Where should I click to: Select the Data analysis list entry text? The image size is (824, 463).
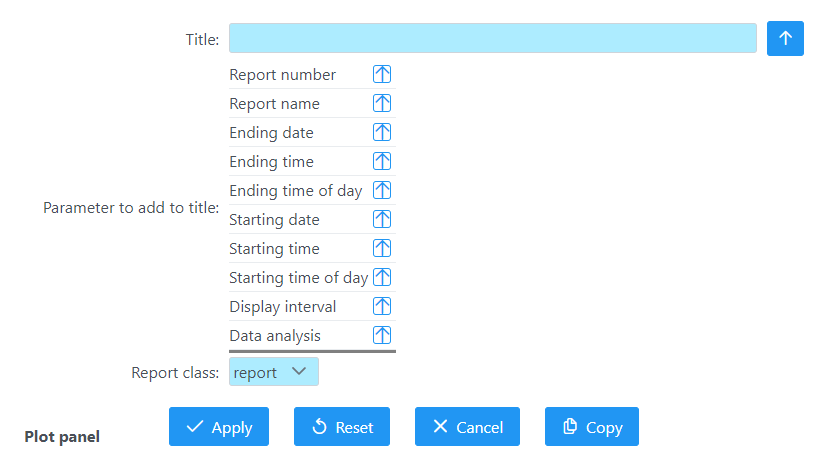click(275, 336)
